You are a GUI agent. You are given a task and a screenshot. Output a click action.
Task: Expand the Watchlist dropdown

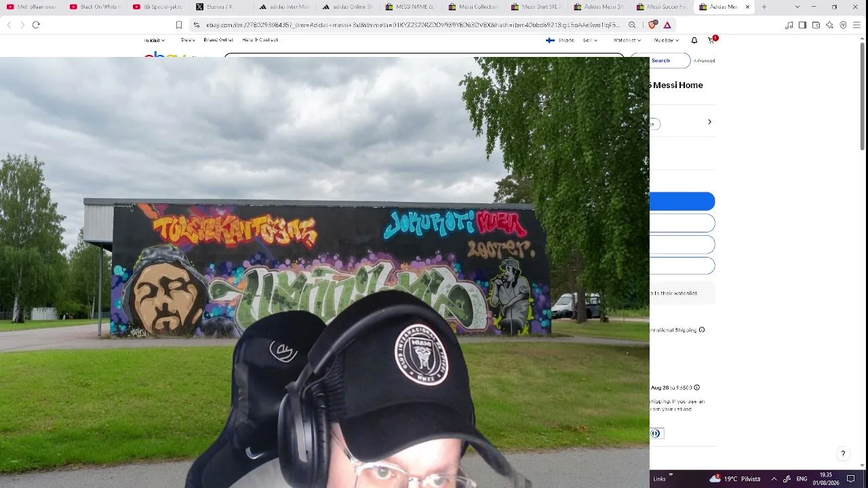(627, 40)
